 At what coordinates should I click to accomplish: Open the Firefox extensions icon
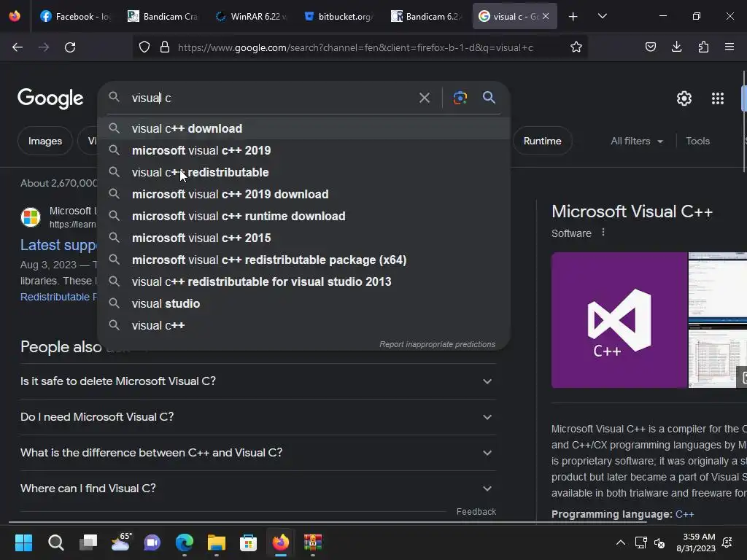tap(703, 47)
